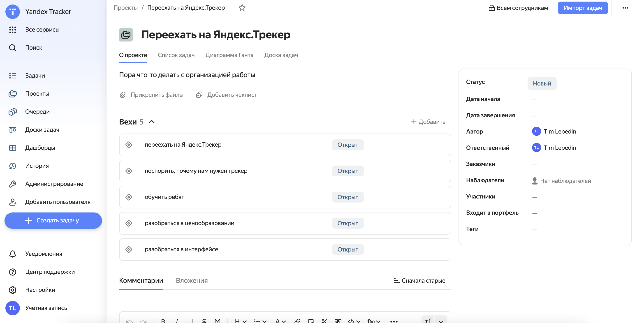Insert a quote block in the comment editor
This screenshot has height=323, width=644.
coord(338,321)
